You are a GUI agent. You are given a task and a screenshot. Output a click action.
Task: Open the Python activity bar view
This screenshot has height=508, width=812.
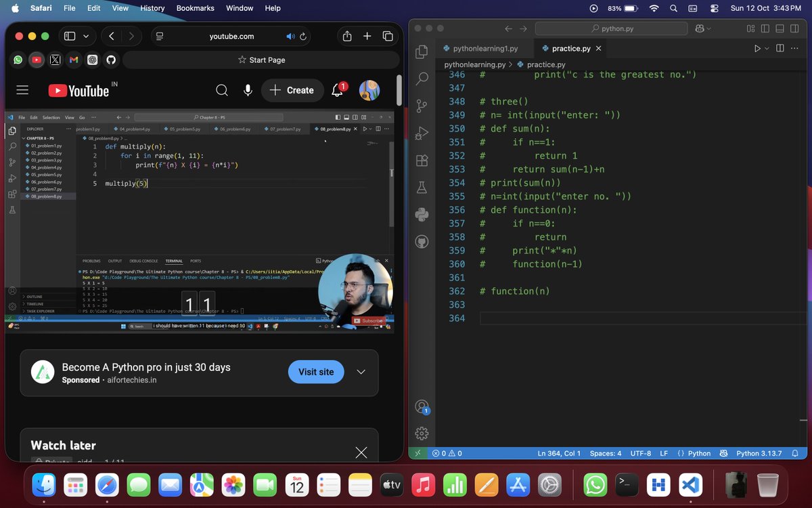tap(422, 214)
